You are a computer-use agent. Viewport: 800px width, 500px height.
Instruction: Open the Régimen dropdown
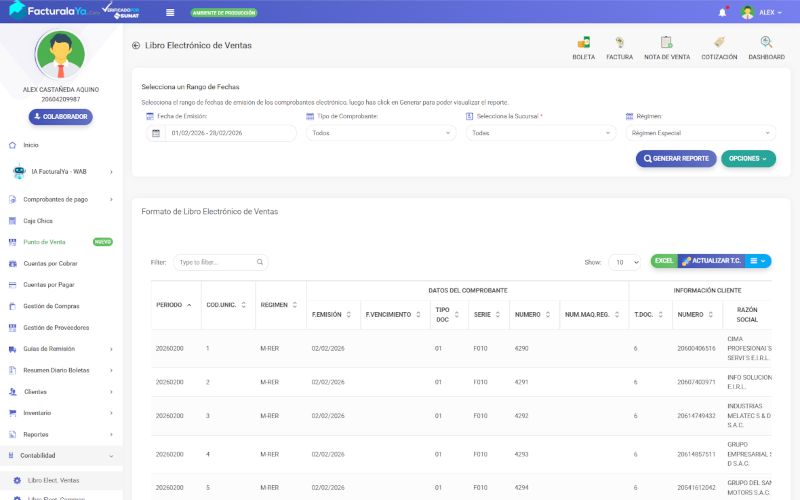tap(700, 133)
